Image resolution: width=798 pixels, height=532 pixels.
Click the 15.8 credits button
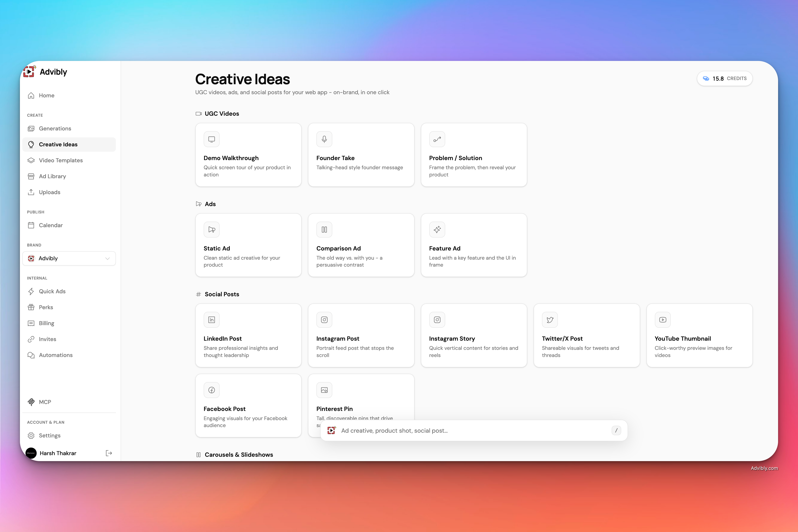(x=724, y=78)
